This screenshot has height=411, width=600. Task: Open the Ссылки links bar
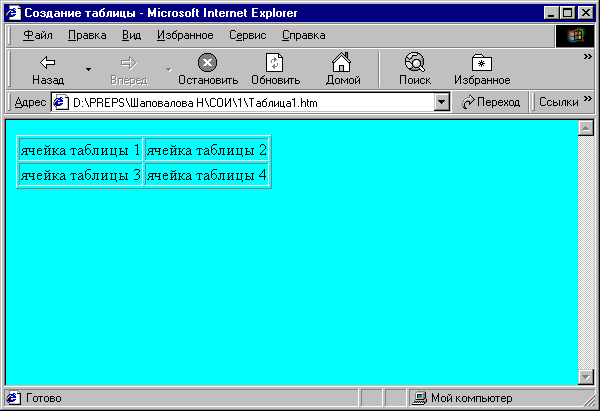tap(558, 102)
